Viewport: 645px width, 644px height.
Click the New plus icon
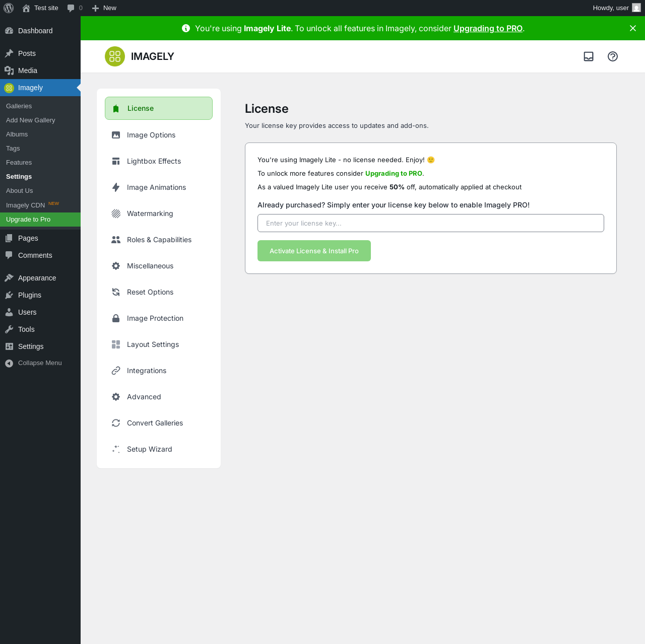(95, 8)
